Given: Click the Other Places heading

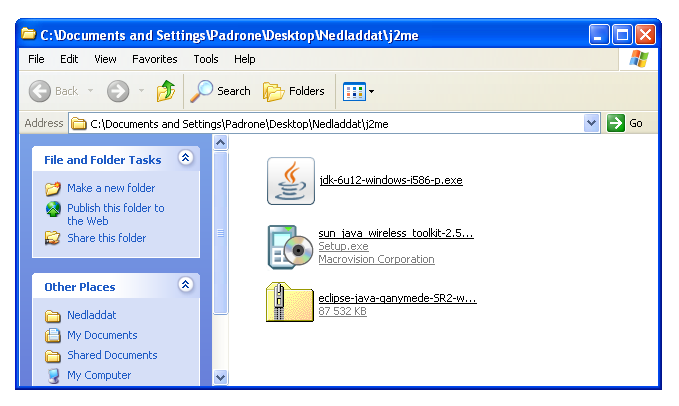Looking at the screenshot, I should (x=80, y=287).
